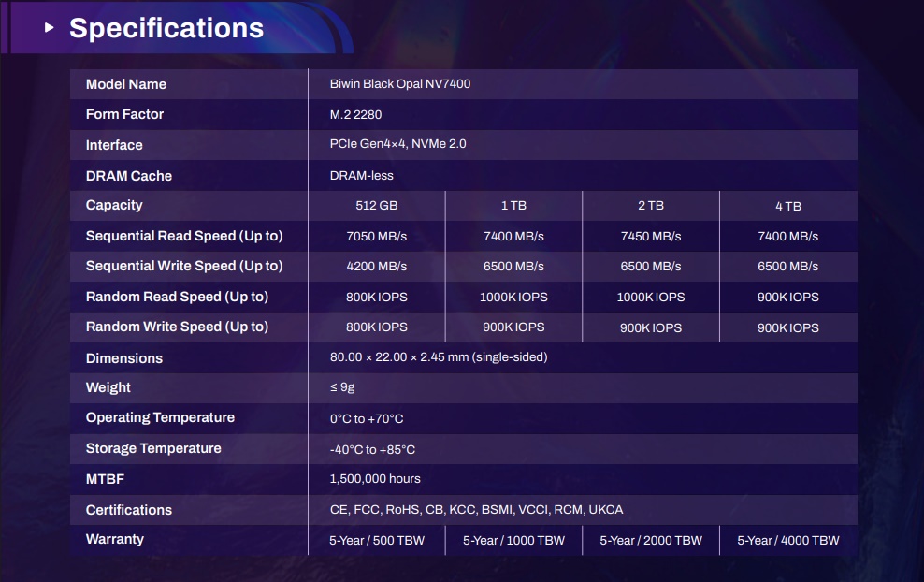Select the DRAM Cache label
This screenshot has width=924, height=582.
coord(129,176)
